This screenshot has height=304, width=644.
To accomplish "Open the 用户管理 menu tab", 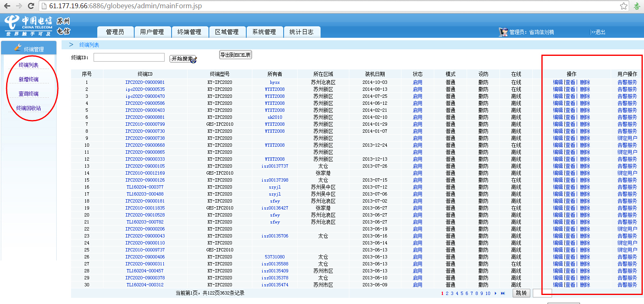I will pyautogui.click(x=152, y=32).
